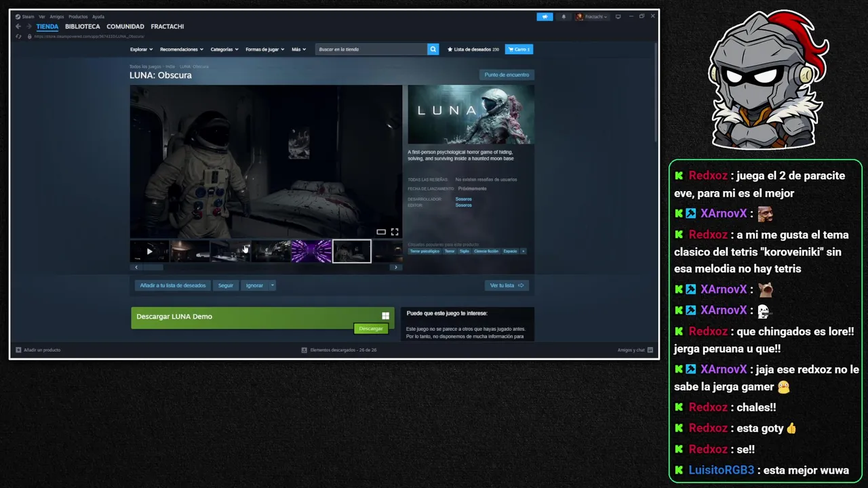Expand more tags with the plus button
Screen dimensions: 868x488
pos(522,251)
